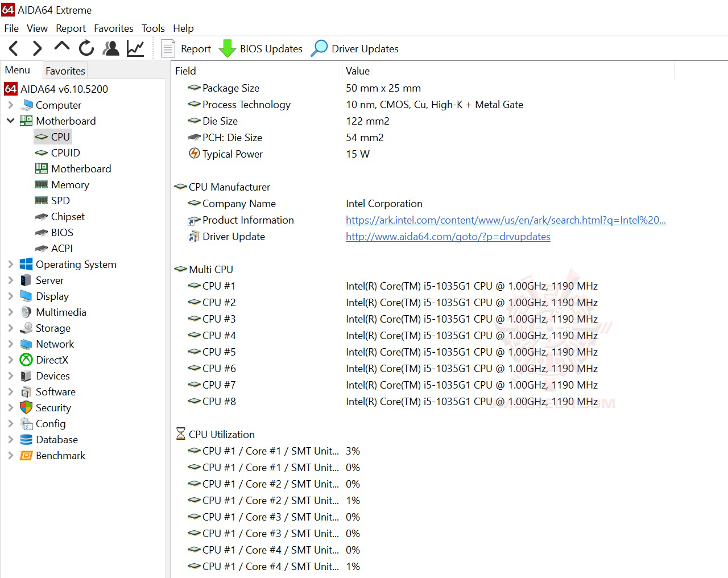Click the Storage disk icon

coord(26,328)
